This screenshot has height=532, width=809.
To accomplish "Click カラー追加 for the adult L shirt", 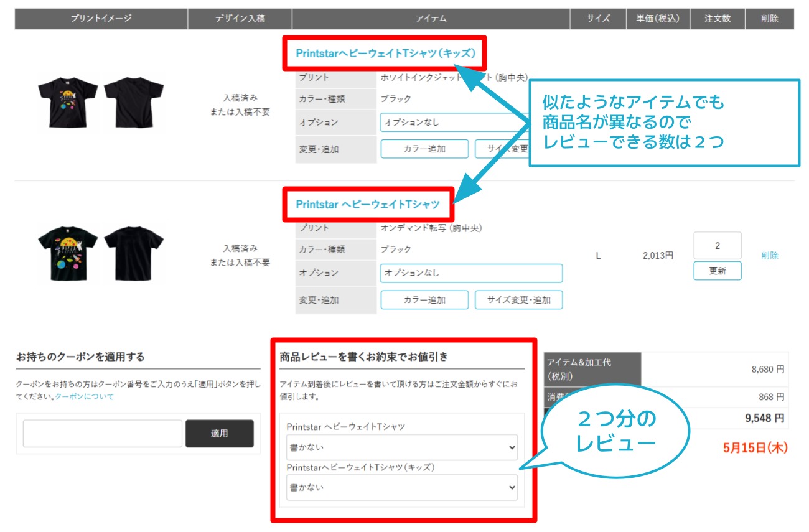I will [424, 299].
